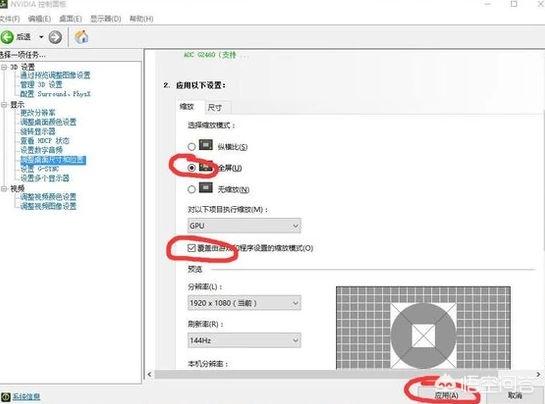Image resolution: width=545 pixels, height=404 pixels.
Task: Click the horizontal scrollbar right arrow
Action: tap(538, 374)
